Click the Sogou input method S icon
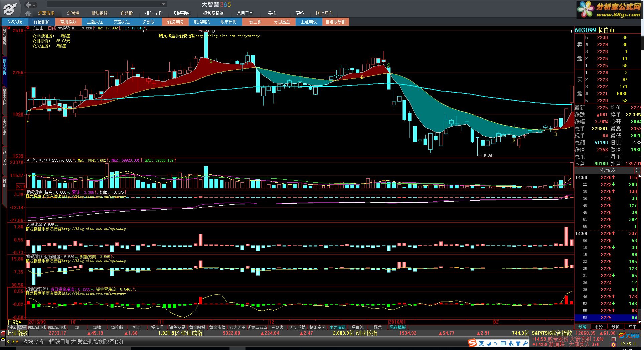 (x=472, y=343)
